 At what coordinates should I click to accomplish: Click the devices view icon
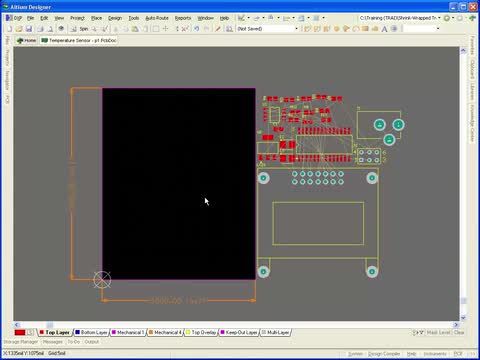tap(61, 29)
